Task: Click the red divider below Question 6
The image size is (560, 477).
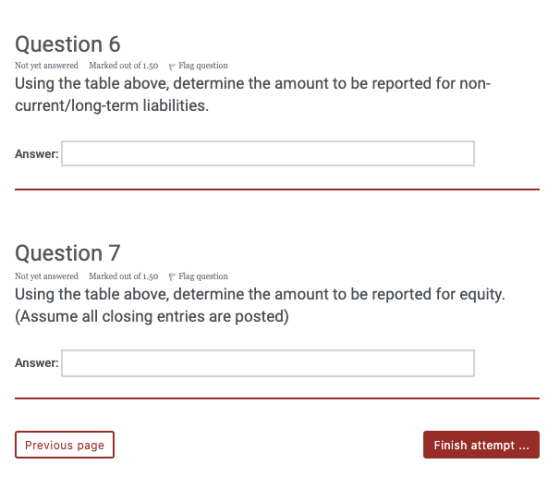Action: click(277, 190)
